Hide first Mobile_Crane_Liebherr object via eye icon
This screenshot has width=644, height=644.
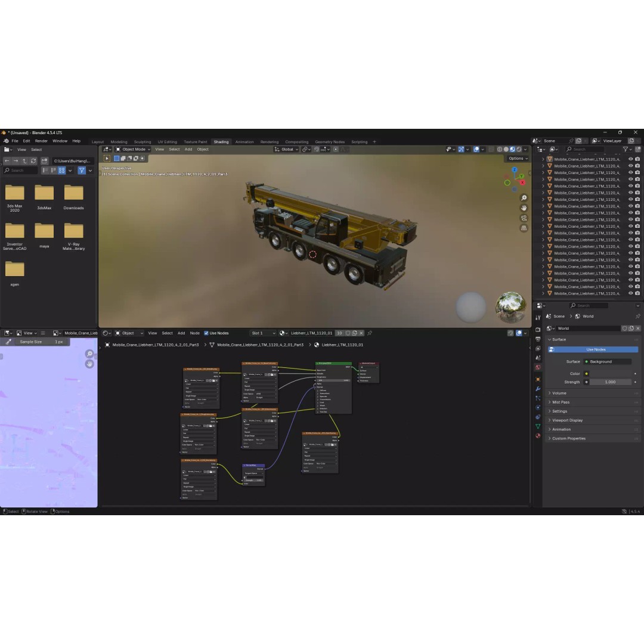pyautogui.click(x=630, y=159)
